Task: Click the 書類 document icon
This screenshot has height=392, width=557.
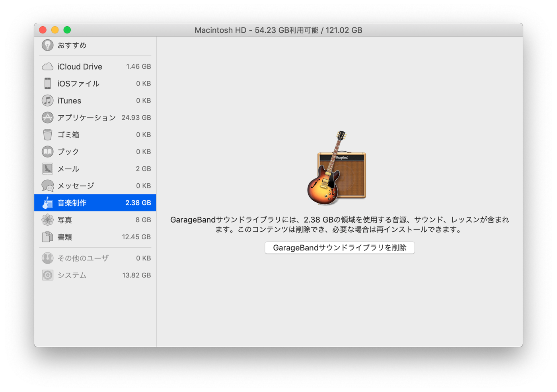Action: tap(47, 237)
